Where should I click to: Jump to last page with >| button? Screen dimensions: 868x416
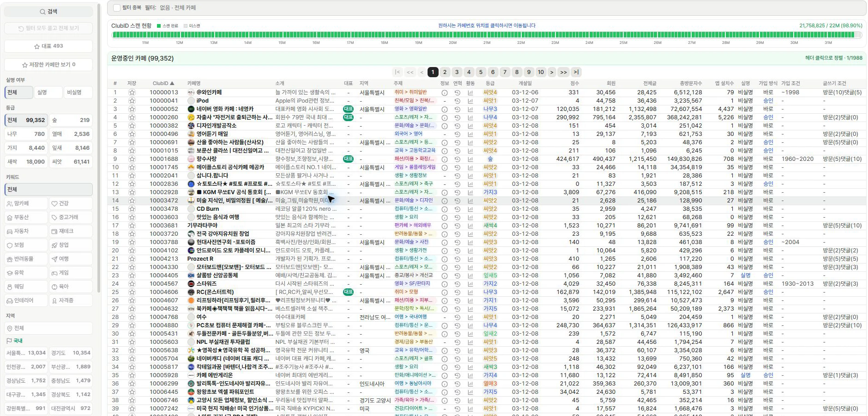(576, 72)
